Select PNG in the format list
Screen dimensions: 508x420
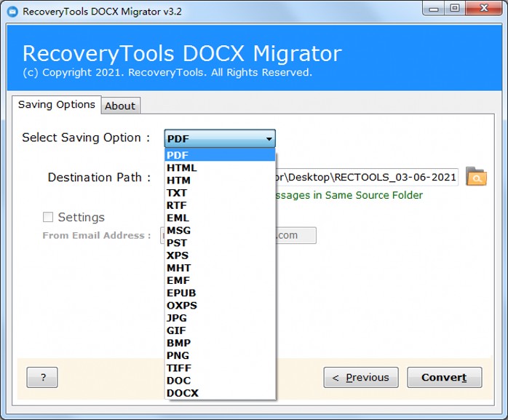[220, 355]
